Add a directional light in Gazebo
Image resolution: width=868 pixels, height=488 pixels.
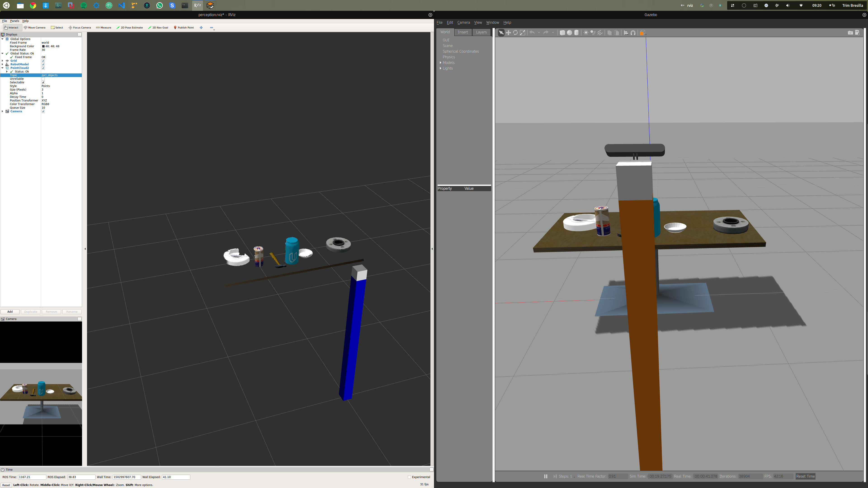(600, 33)
